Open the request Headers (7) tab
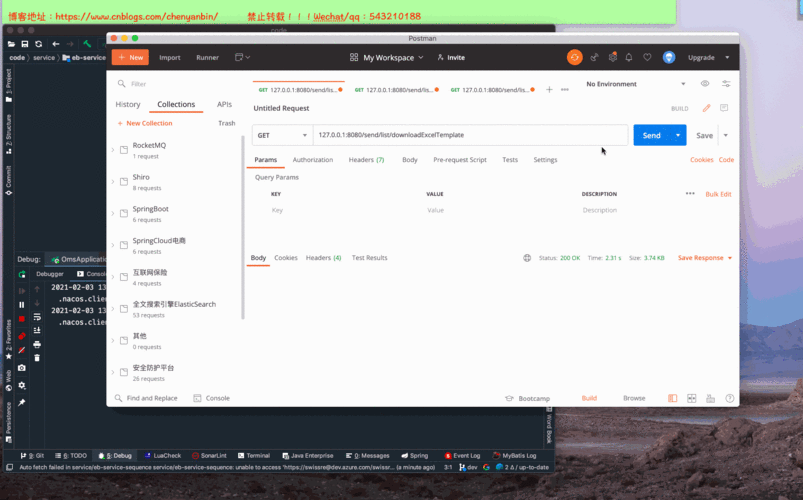 pos(366,160)
